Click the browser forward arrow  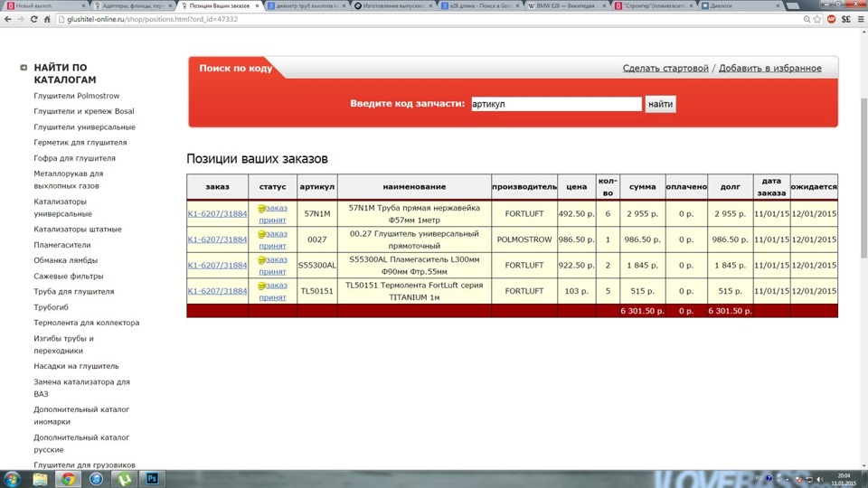[21, 19]
